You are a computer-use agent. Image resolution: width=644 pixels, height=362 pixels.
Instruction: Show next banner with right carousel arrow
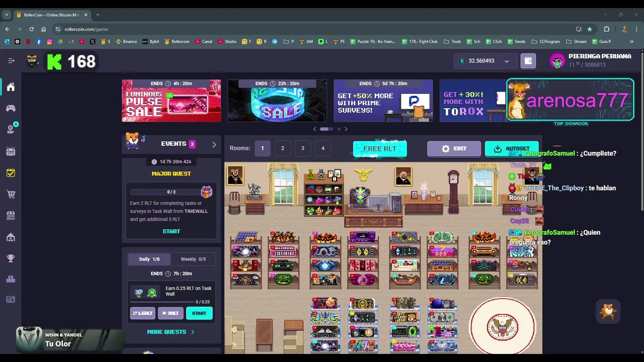pyautogui.click(x=346, y=129)
